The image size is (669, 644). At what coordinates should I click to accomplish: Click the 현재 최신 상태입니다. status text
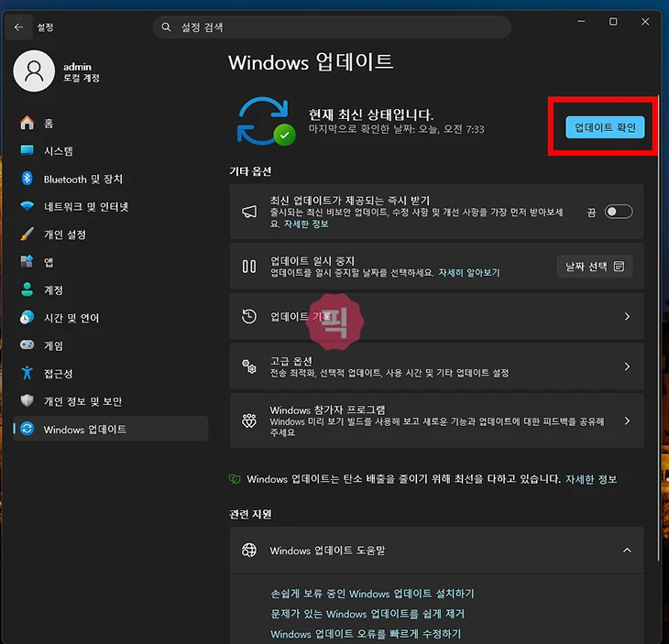coord(371,115)
